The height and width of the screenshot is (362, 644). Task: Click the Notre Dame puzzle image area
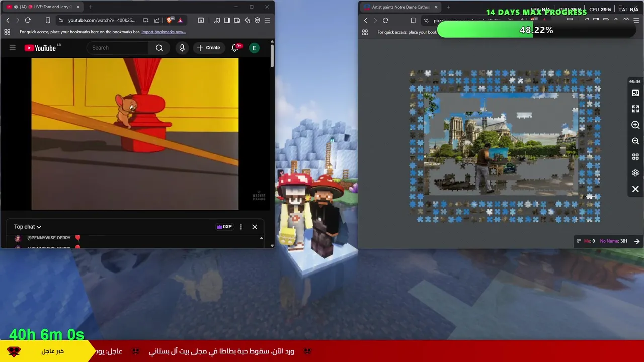[x=501, y=143]
